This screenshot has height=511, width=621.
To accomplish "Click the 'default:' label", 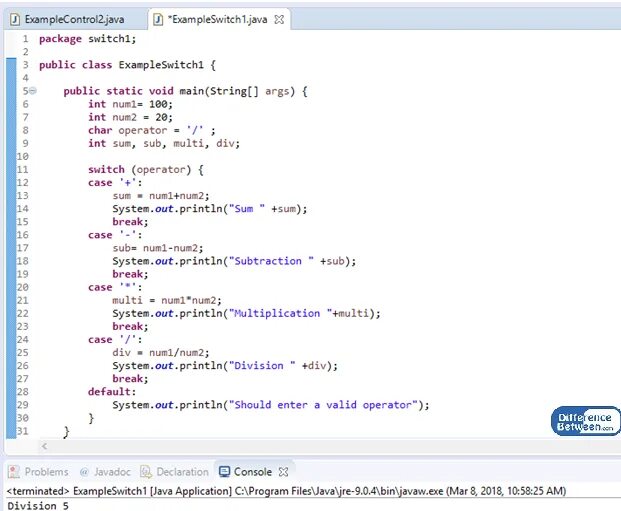I will [112, 392].
